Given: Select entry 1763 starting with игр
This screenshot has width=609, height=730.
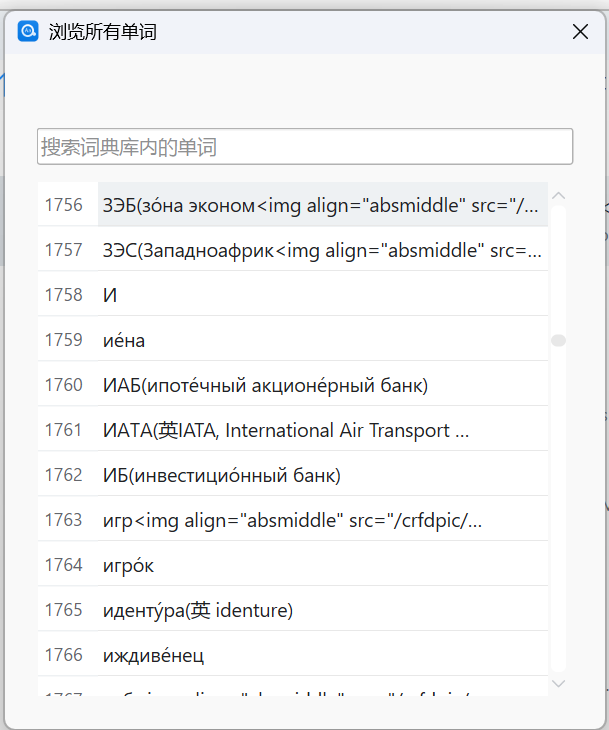Looking at the screenshot, I should click(323, 520).
